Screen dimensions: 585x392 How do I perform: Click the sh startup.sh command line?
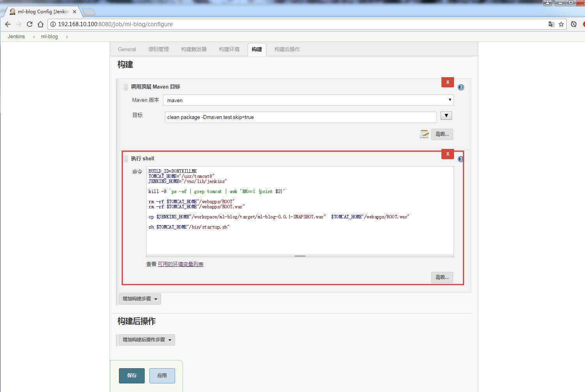tap(189, 227)
